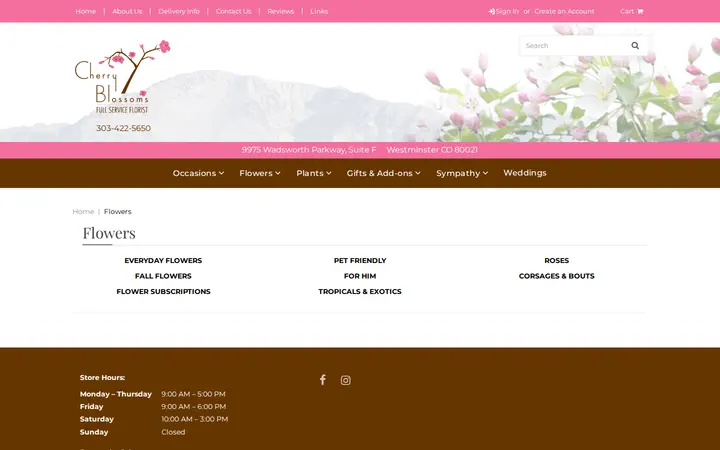The image size is (720, 450).
Task: Click Flowers in the breadcrumb
Action: tap(118, 212)
